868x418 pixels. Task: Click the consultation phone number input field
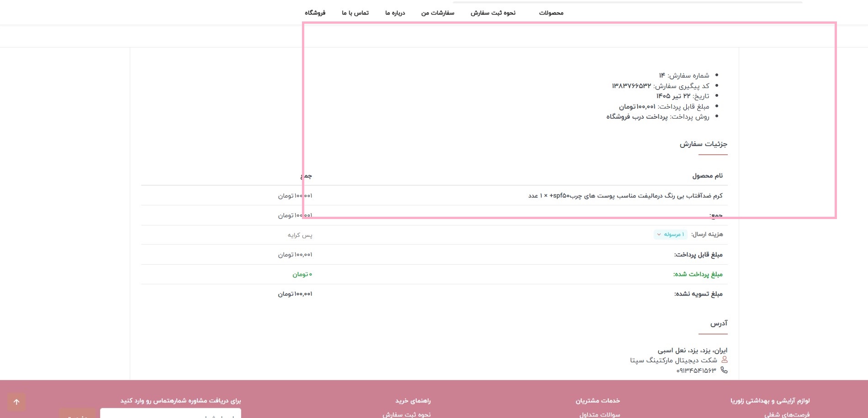[x=170, y=413]
